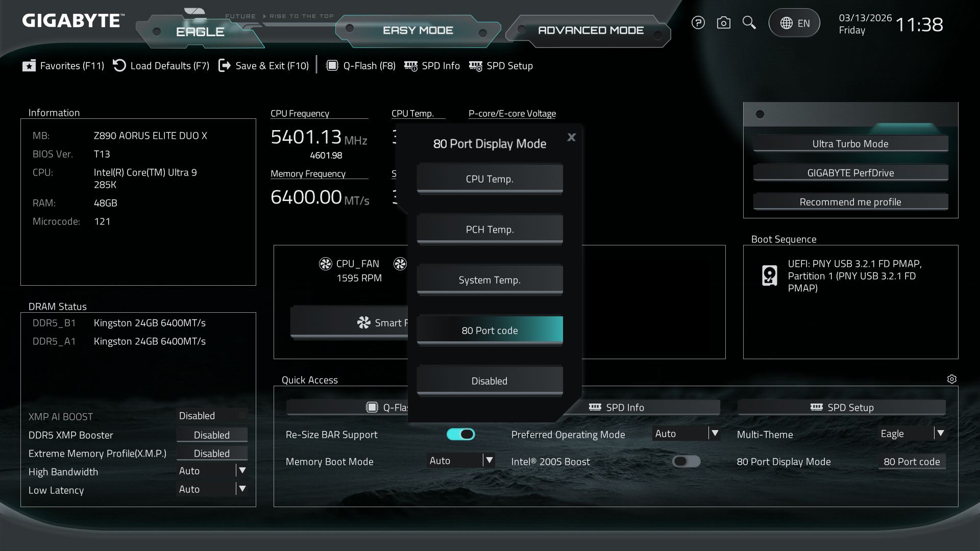This screenshot has width=980, height=551.
Task: Click the help question mark icon
Action: [698, 23]
